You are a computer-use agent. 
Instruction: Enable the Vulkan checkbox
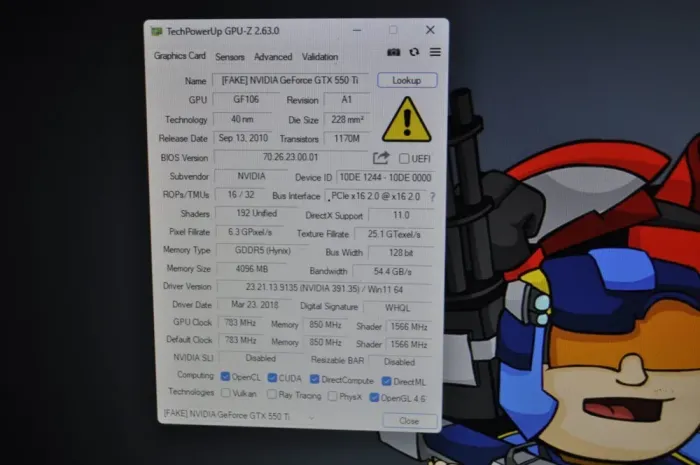(225, 394)
